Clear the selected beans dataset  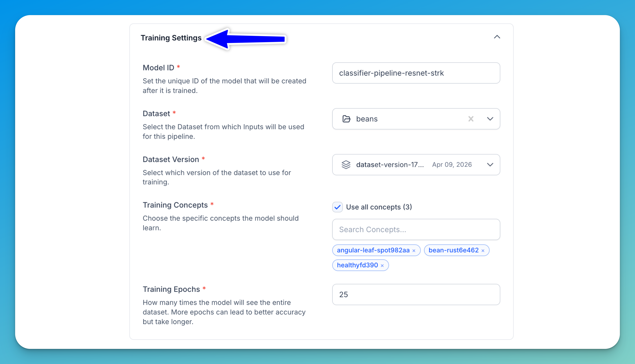471,119
